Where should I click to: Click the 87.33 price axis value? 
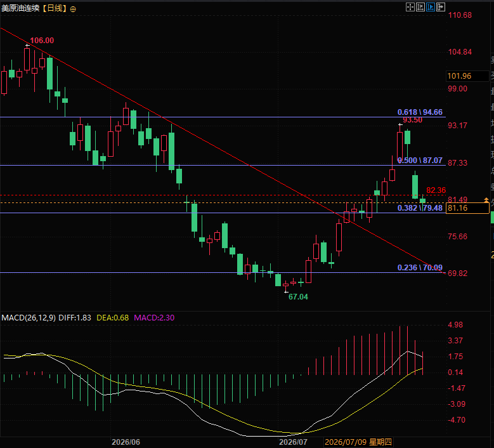[457, 162]
